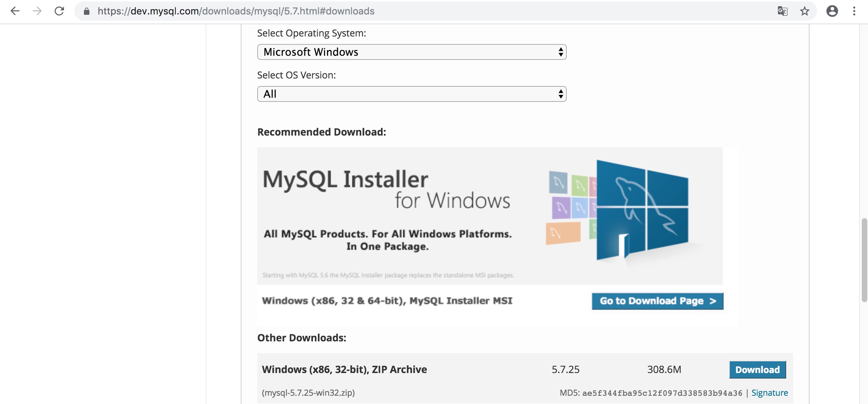Click the MySQL Installer MSI description text
Viewport: 868px width, 404px height.
(x=387, y=301)
